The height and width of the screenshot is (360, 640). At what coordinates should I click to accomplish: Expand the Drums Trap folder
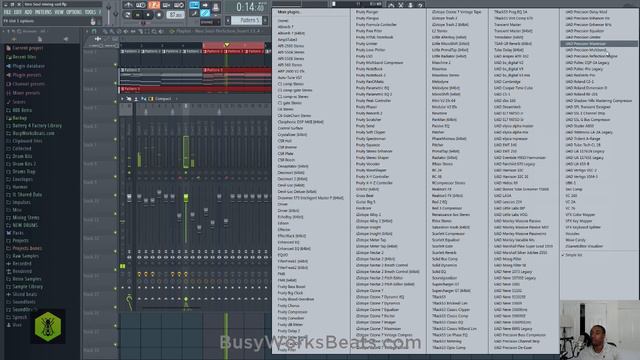[24, 171]
